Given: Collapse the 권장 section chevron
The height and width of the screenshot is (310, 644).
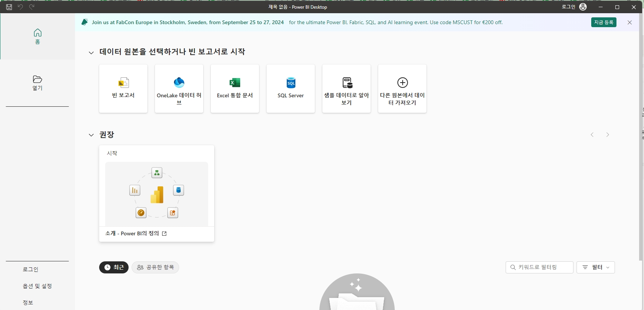Looking at the screenshot, I should tap(91, 135).
